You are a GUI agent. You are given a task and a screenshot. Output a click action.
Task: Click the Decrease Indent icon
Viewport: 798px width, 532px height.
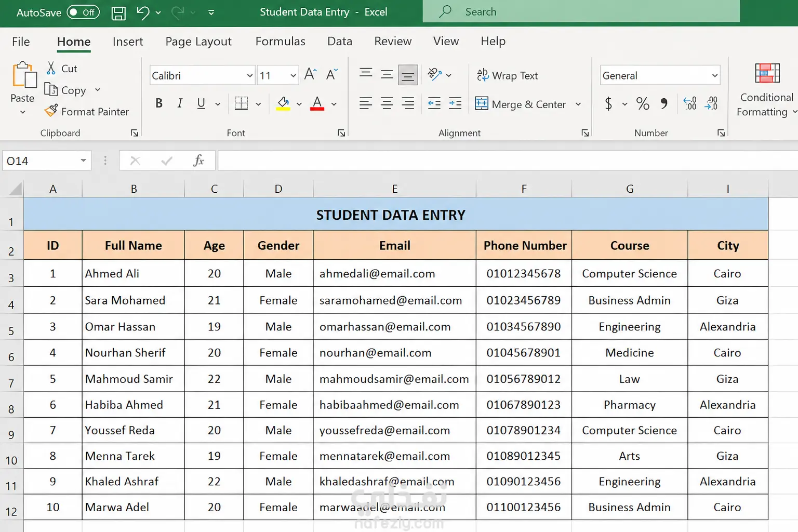[x=434, y=103]
